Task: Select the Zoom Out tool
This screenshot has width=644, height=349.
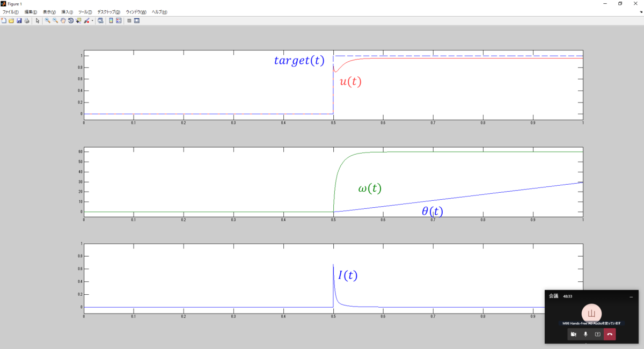Action: coord(55,21)
